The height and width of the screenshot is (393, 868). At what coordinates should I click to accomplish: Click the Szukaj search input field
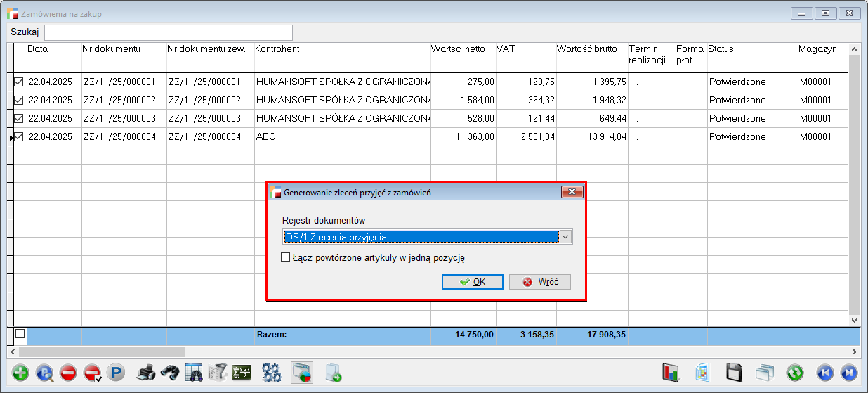pyautogui.click(x=169, y=32)
